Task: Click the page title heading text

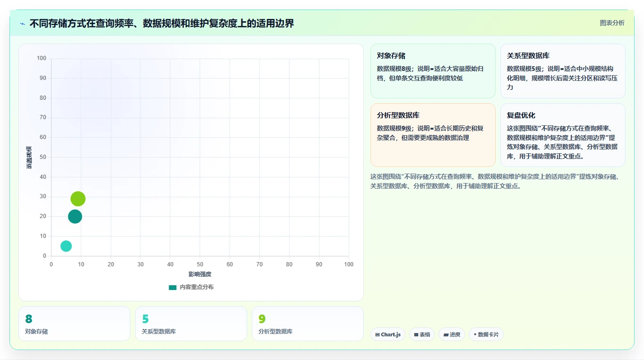Action: (162, 24)
